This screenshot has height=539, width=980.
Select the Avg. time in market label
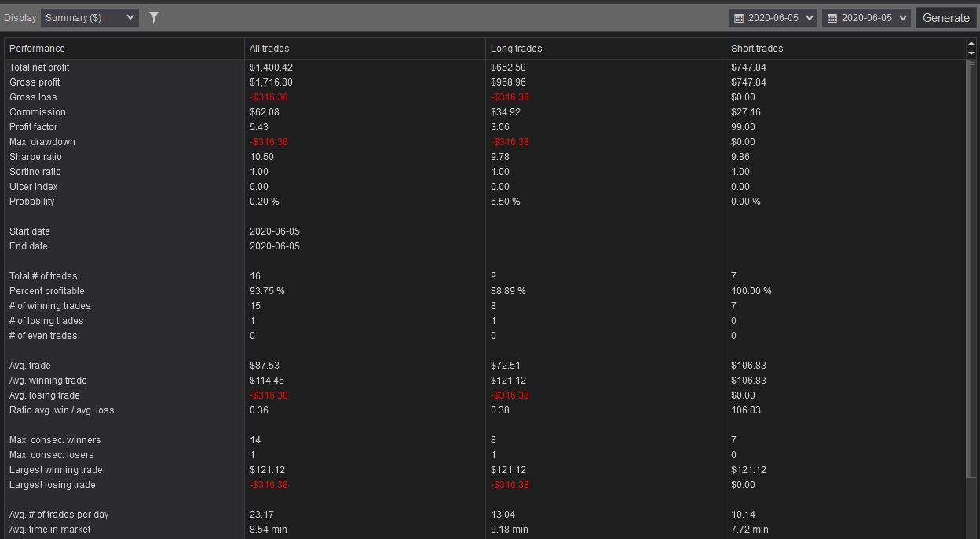click(x=49, y=530)
